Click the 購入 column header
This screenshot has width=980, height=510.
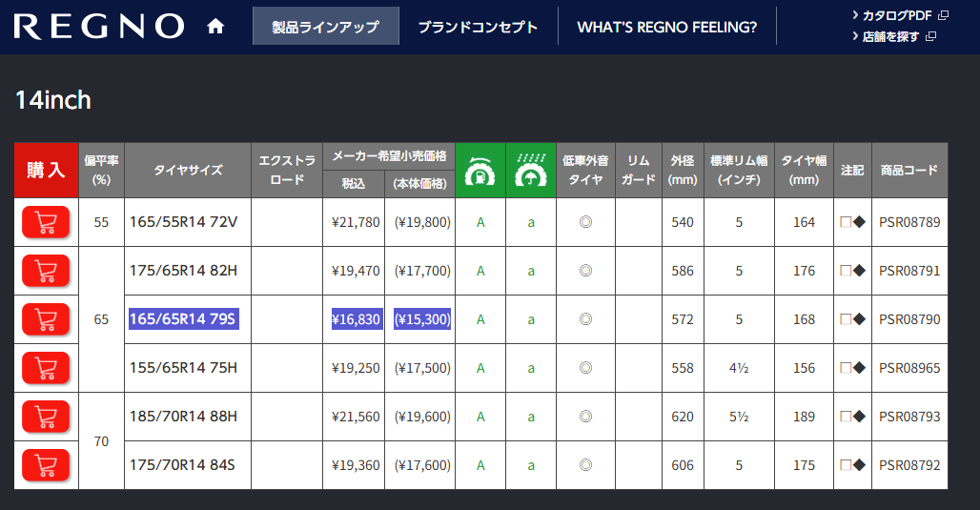(47, 170)
